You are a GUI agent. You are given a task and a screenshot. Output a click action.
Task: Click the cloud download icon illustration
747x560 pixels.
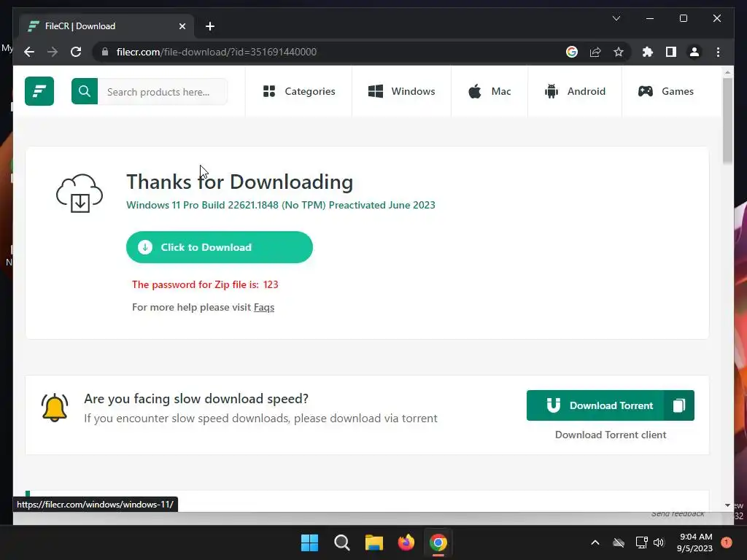[80, 192]
